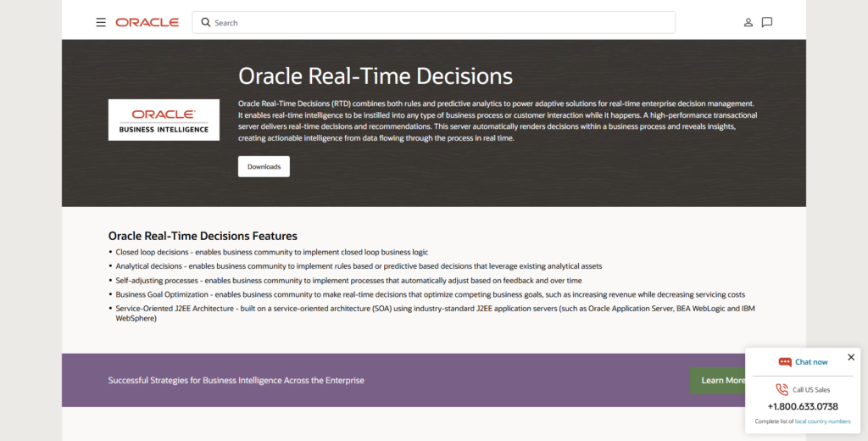Image resolution: width=868 pixels, height=441 pixels.
Task: Click the Self-adjusting processes bullet text
Action: (348, 281)
